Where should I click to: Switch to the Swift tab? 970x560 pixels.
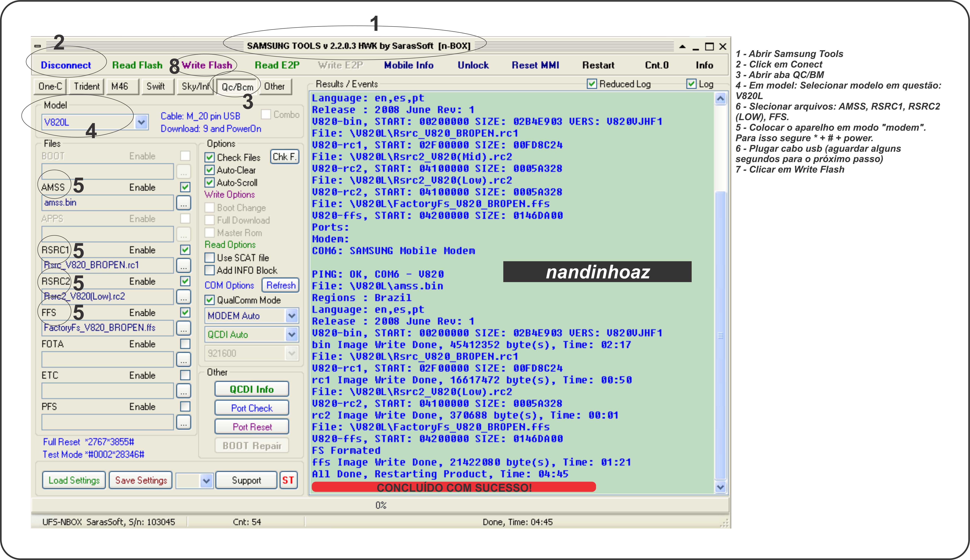click(x=157, y=86)
